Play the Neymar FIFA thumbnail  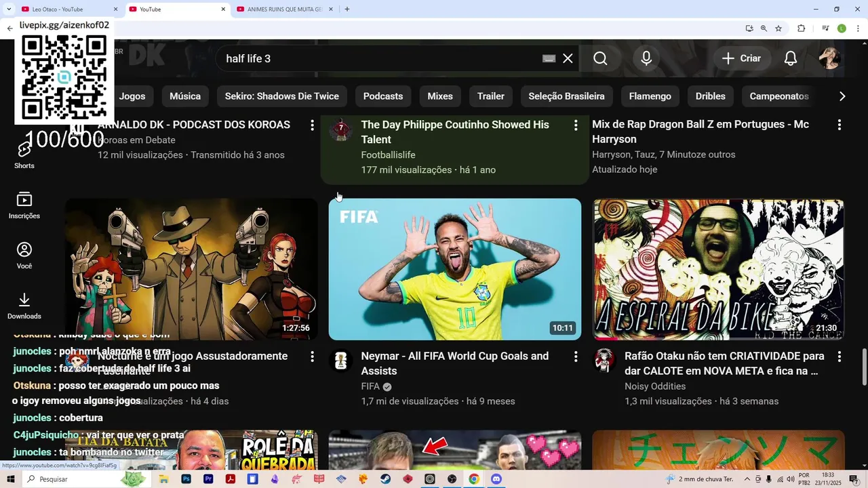[455, 269]
